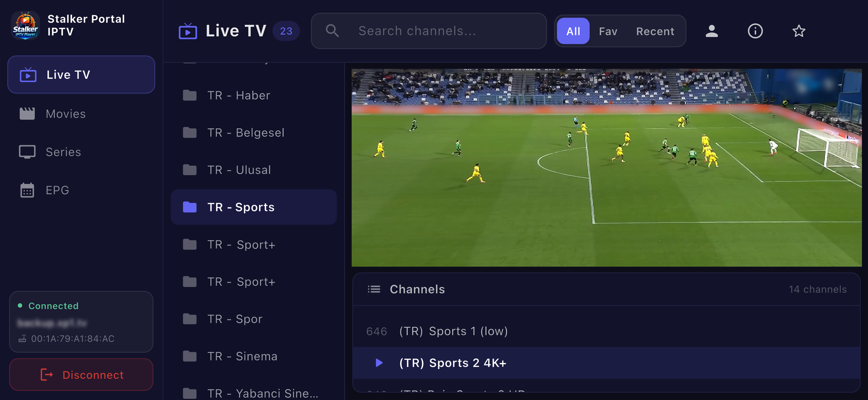The image size is (868, 400).
Task: Click the 14 channels count
Action: (817, 289)
